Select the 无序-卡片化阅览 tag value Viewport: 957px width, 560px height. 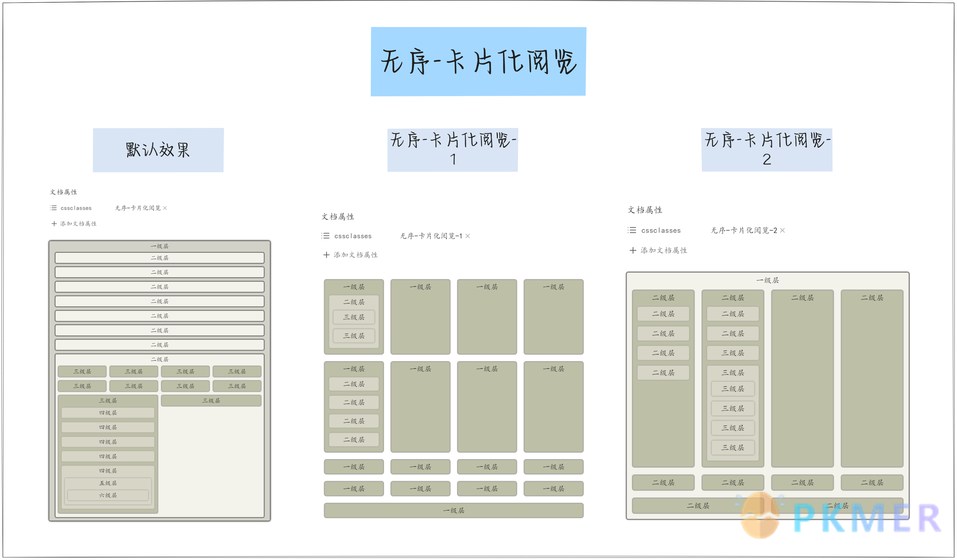[x=138, y=208]
